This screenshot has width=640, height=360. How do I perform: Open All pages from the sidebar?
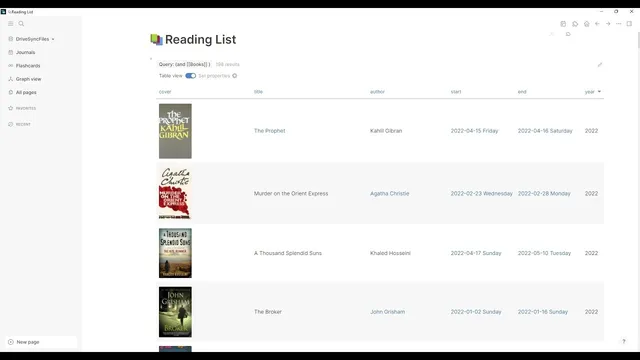tap(26, 93)
